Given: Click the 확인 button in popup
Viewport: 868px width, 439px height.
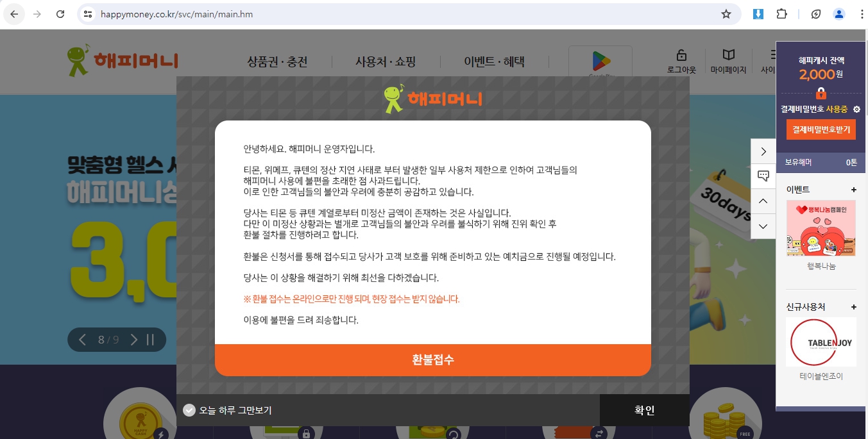Looking at the screenshot, I should pyautogui.click(x=645, y=410).
